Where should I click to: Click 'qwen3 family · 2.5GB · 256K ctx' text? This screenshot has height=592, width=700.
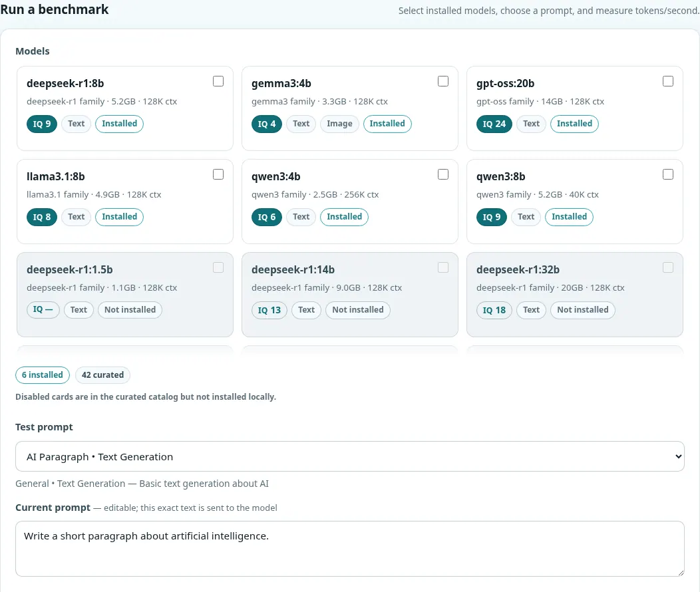click(x=315, y=195)
